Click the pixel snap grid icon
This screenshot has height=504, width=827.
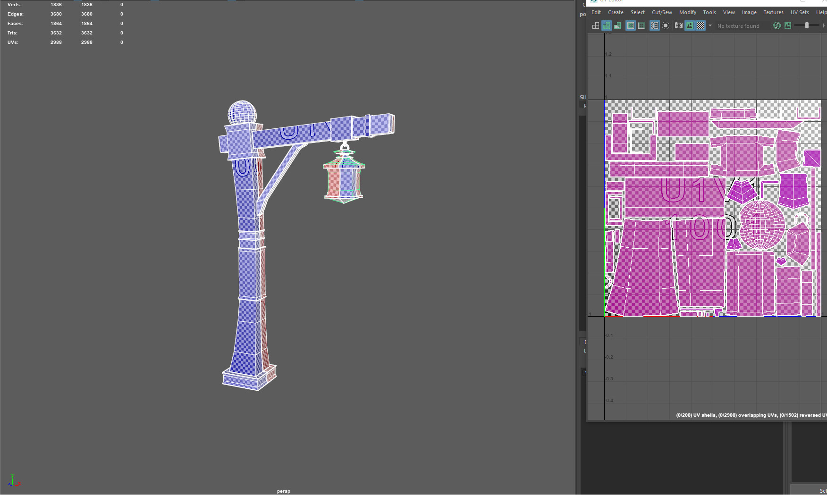[654, 26]
